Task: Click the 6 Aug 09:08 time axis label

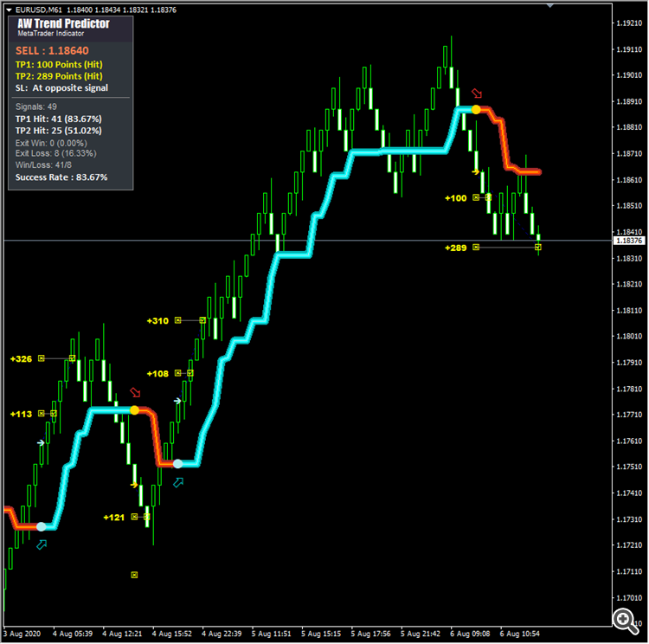Action: (x=470, y=634)
